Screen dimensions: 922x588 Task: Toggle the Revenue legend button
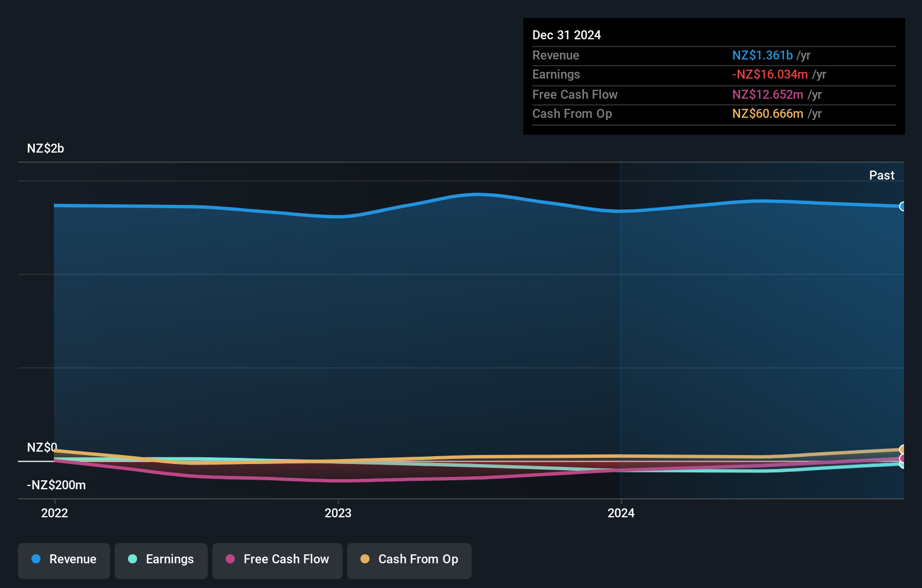click(64, 561)
